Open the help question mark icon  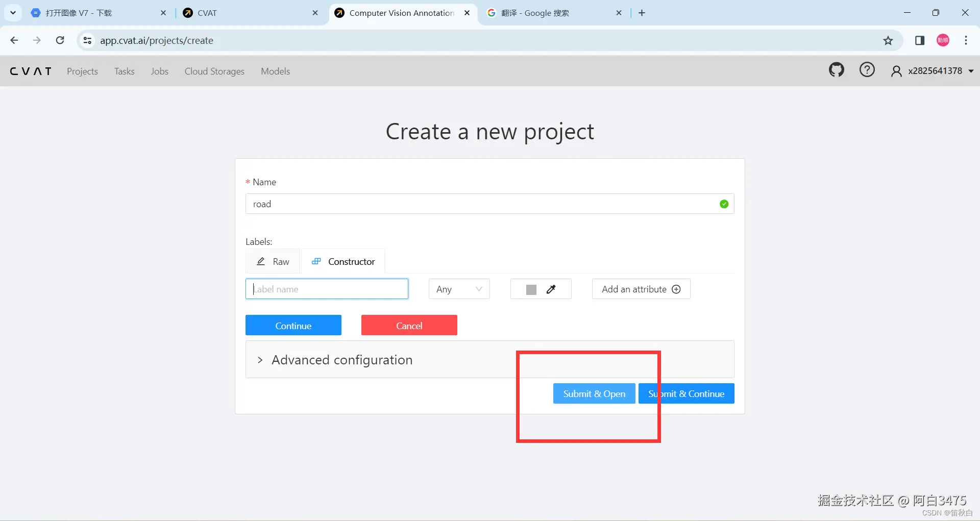(x=867, y=70)
